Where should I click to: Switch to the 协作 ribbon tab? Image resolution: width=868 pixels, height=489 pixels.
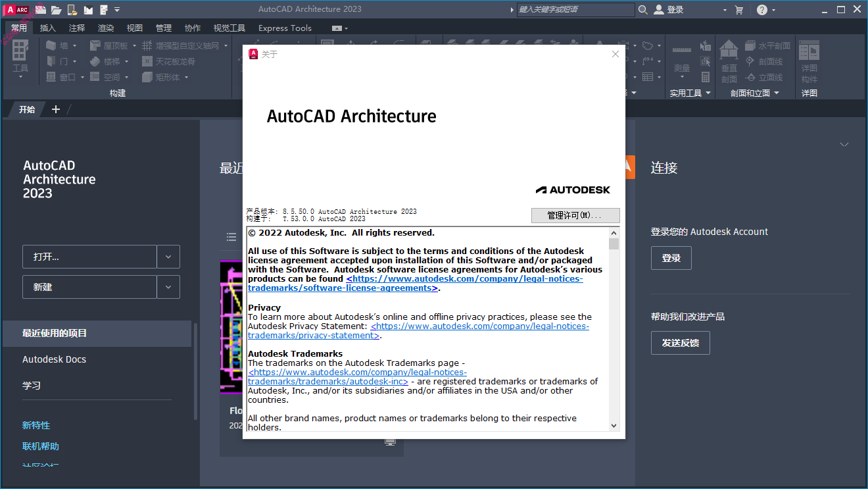click(193, 28)
